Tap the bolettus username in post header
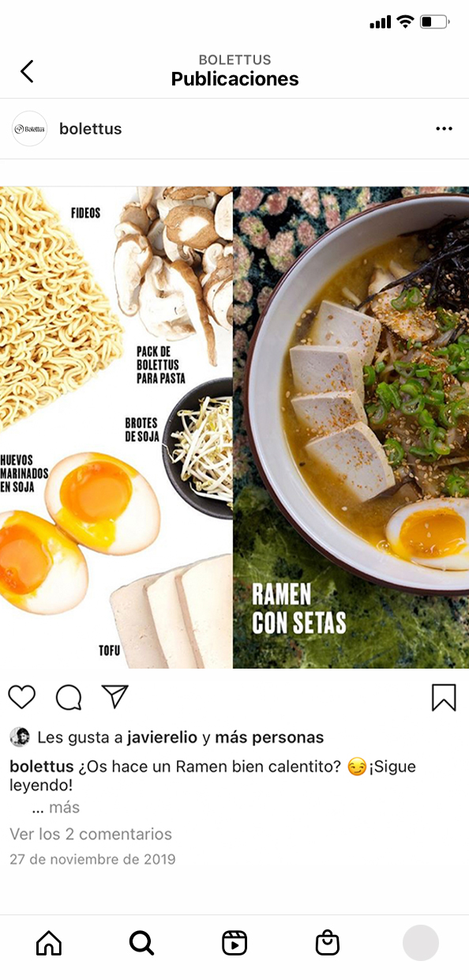 click(91, 129)
